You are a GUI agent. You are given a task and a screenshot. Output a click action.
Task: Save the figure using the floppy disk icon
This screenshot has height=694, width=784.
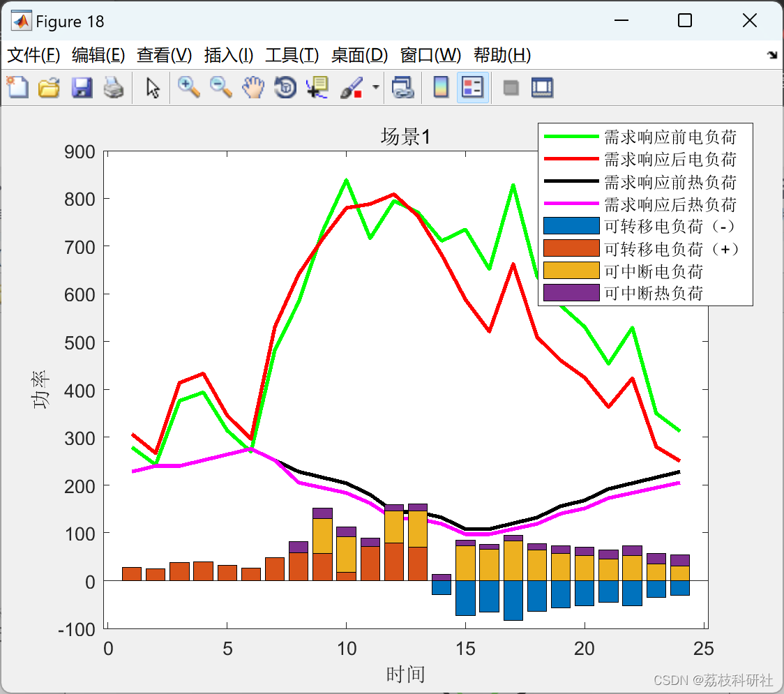pos(82,87)
